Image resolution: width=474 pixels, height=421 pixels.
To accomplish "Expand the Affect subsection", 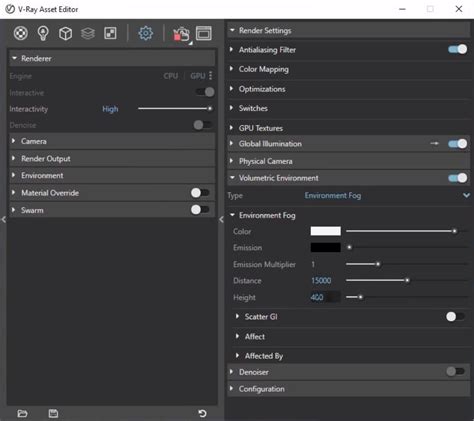I will [352, 337].
